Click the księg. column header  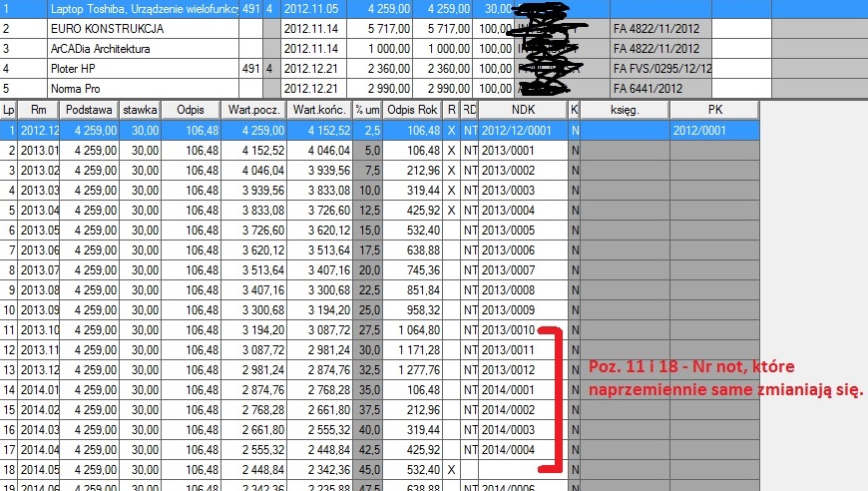(624, 110)
